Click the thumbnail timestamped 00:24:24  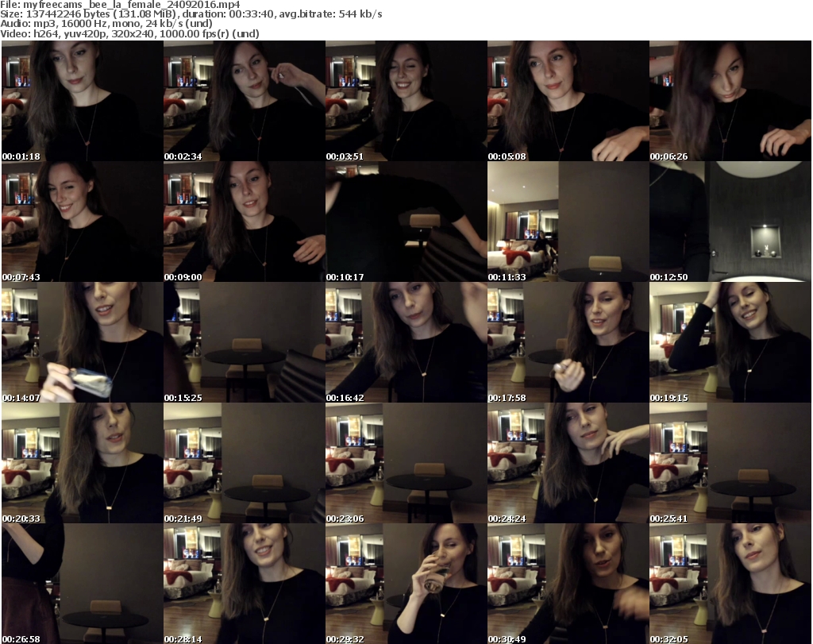tap(568, 463)
